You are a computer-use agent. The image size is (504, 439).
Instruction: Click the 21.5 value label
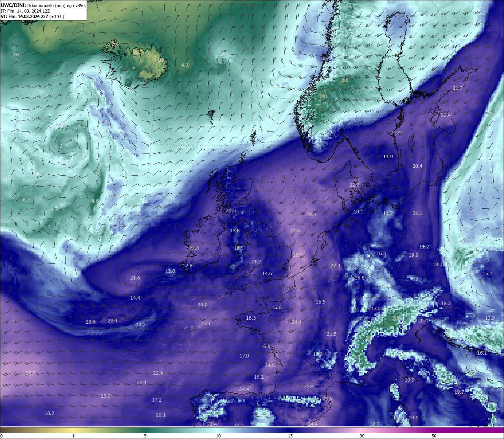click(x=332, y=334)
